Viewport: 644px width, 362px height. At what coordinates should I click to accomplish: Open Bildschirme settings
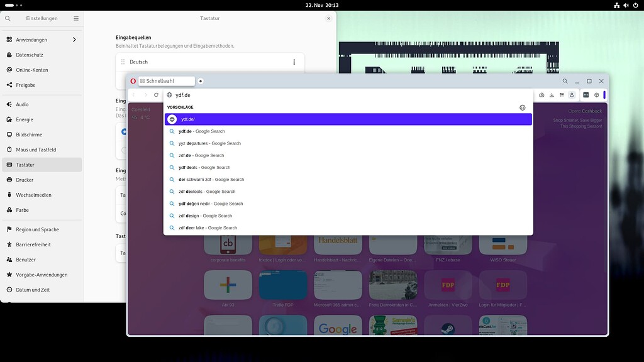(42, 134)
